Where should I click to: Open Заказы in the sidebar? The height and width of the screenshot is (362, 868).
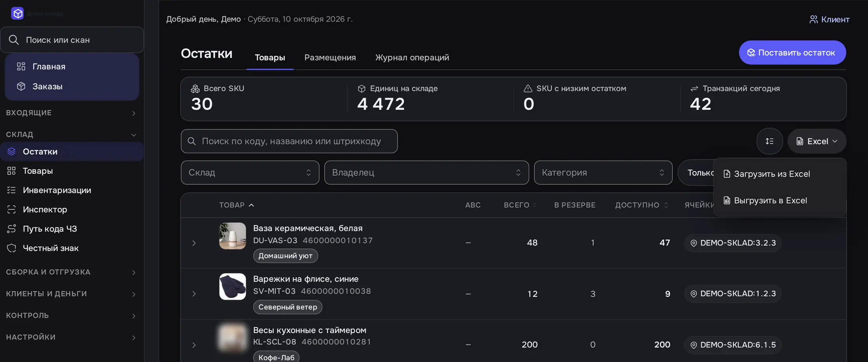click(x=72, y=86)
